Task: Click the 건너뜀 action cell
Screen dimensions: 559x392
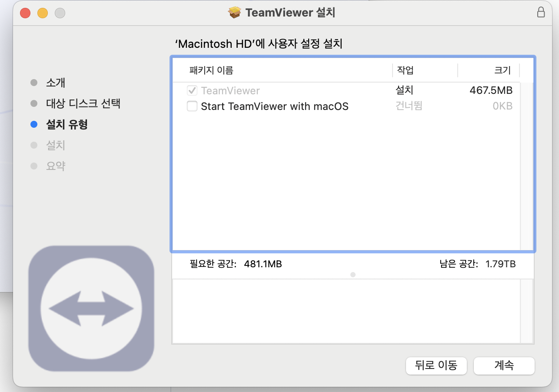Action: (409, 106)
